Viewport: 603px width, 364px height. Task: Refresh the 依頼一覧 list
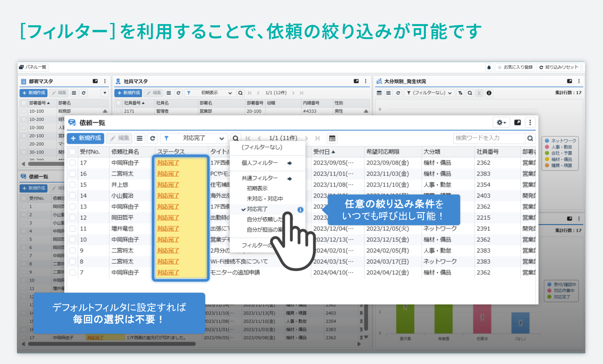[x=153, y=138]
